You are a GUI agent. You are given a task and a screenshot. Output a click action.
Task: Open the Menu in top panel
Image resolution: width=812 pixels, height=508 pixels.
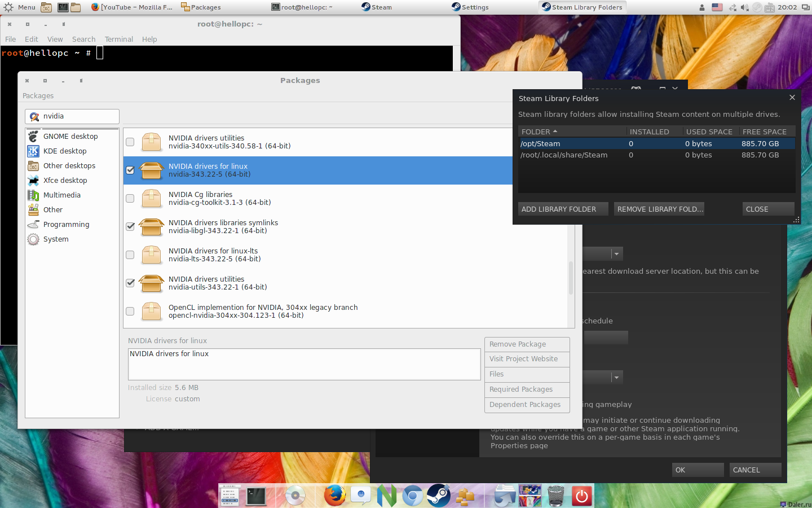tap(20, 7)
